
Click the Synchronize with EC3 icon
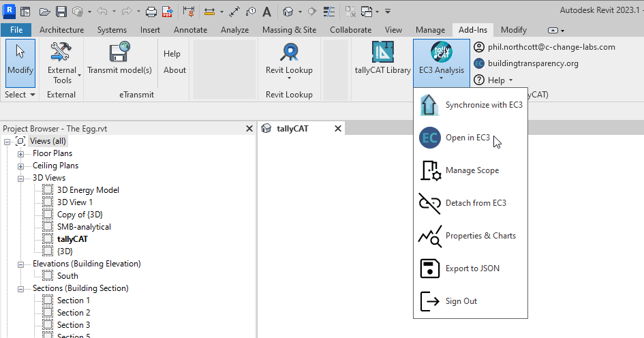(429, 105)
